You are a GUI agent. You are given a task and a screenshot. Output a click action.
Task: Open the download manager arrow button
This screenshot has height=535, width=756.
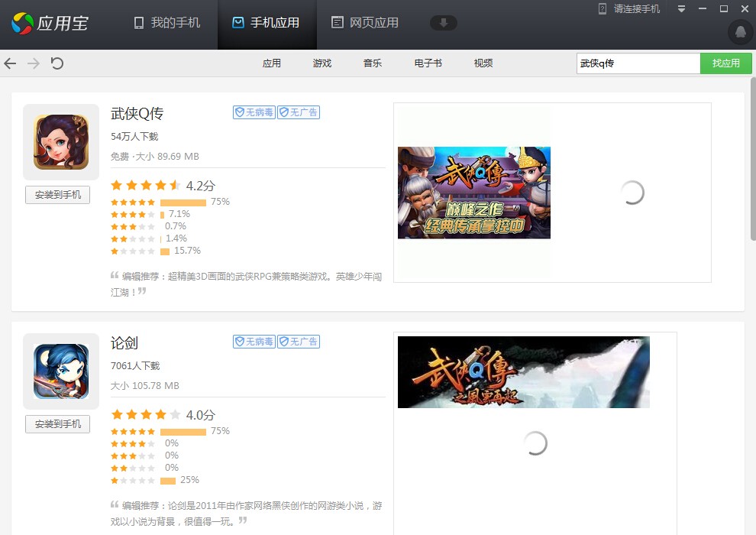443,23
